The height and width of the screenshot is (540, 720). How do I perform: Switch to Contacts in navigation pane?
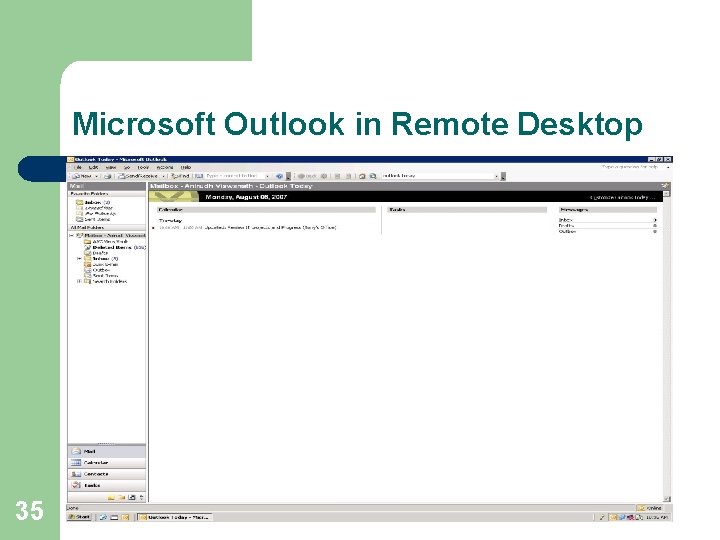click(x=107, y=474)
